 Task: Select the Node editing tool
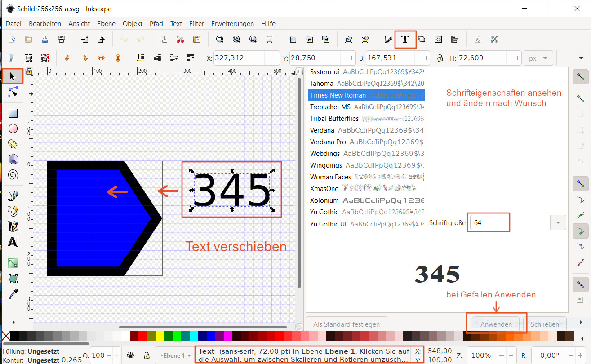click(13, 92)
